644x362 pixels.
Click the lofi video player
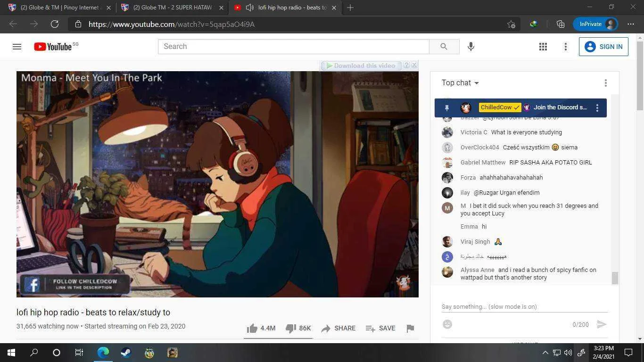217,184
